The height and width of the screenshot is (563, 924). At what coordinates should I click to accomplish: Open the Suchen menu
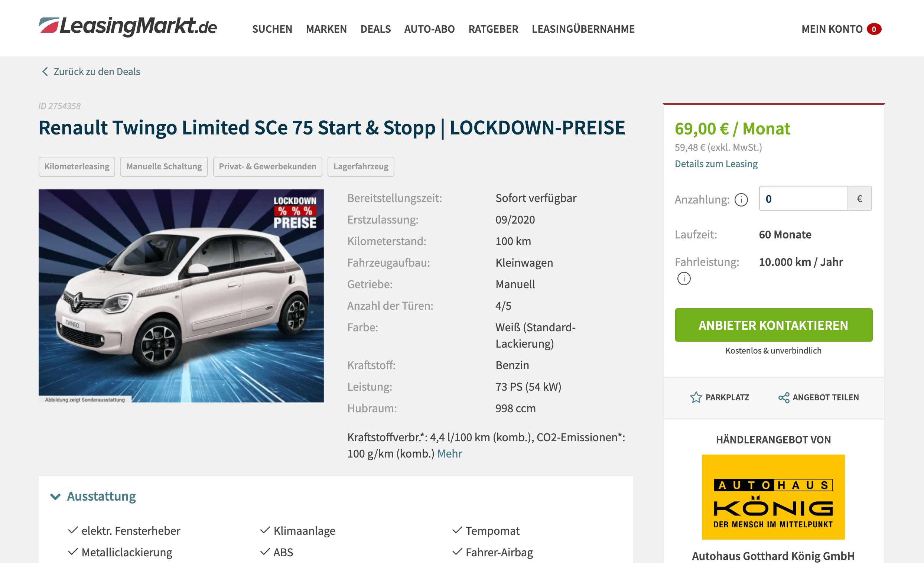272,29
